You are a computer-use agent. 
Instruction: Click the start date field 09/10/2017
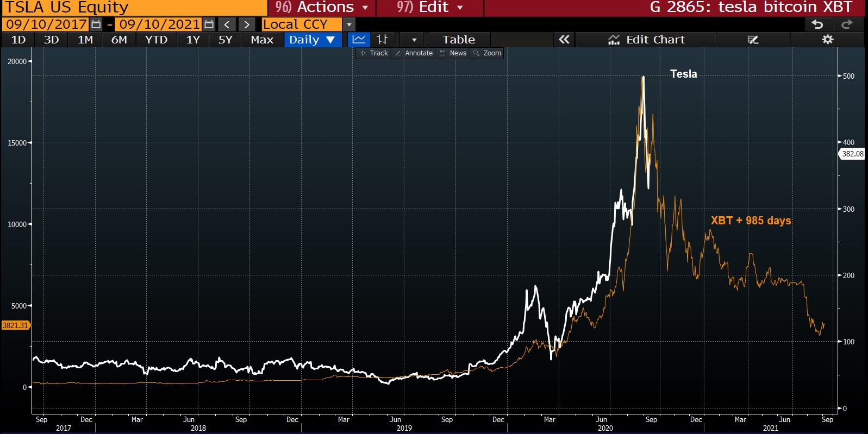(46, 24)
